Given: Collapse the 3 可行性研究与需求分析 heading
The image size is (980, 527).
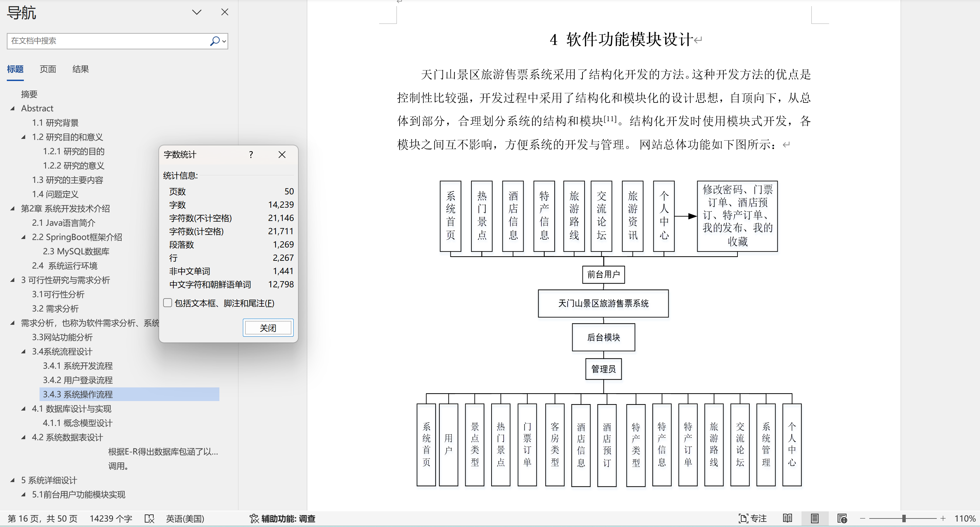Looking at the screenshot, I should (13, 280).
